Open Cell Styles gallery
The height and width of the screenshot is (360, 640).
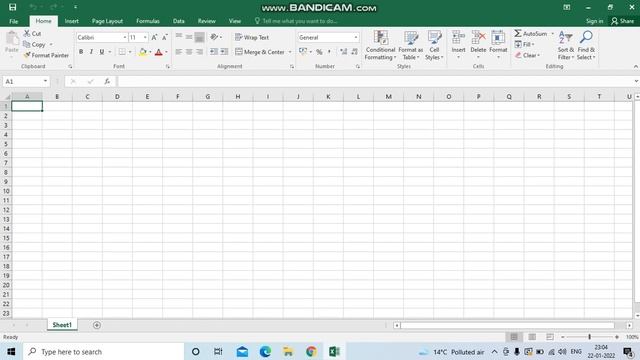[434, 45]
